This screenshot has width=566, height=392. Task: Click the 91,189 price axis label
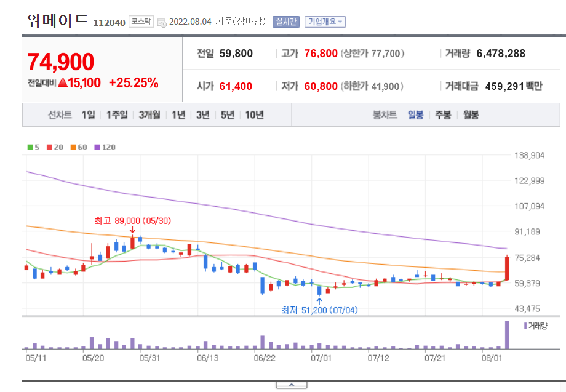coord(527,232)
